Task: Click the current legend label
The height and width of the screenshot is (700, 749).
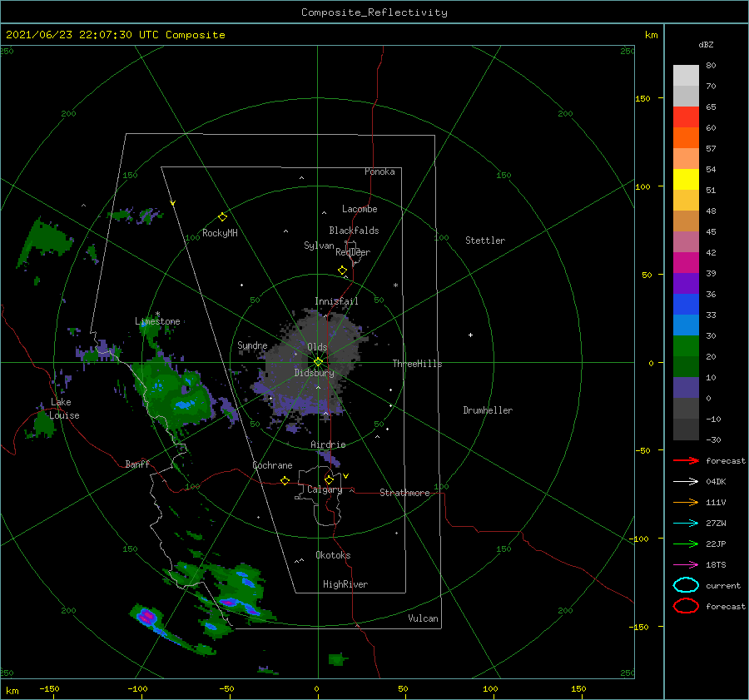Action: coord(723,585)
